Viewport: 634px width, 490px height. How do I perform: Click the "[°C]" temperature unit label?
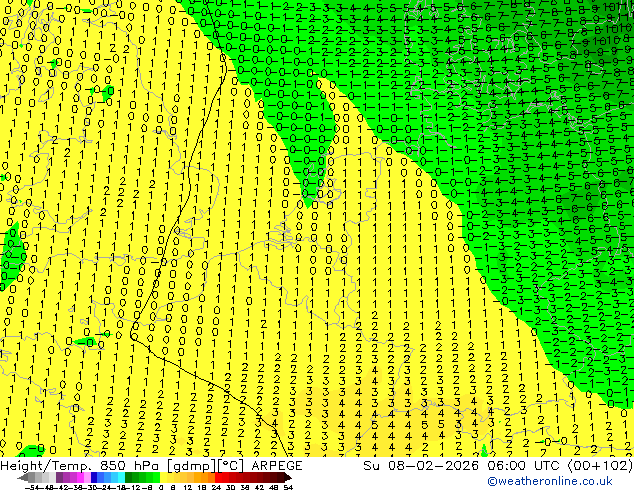pos(230,466)
